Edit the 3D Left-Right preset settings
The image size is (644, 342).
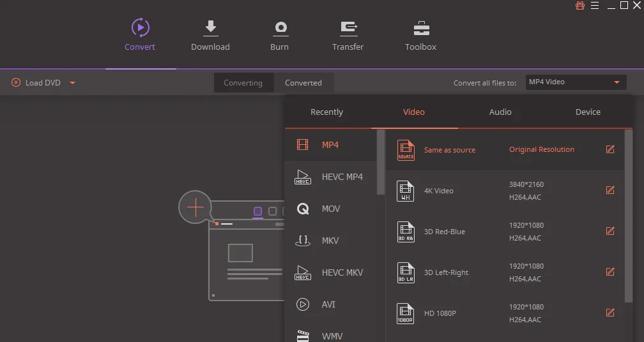tap(610, 271)
